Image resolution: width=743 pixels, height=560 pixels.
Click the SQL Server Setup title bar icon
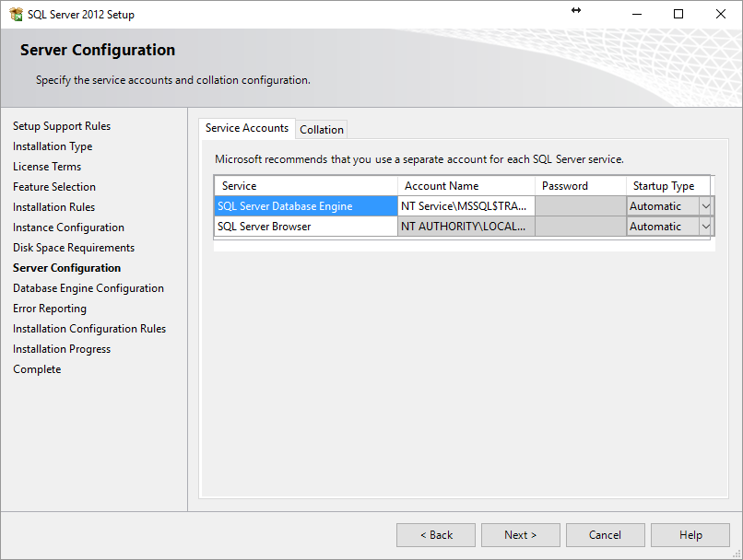pos(16,14)
